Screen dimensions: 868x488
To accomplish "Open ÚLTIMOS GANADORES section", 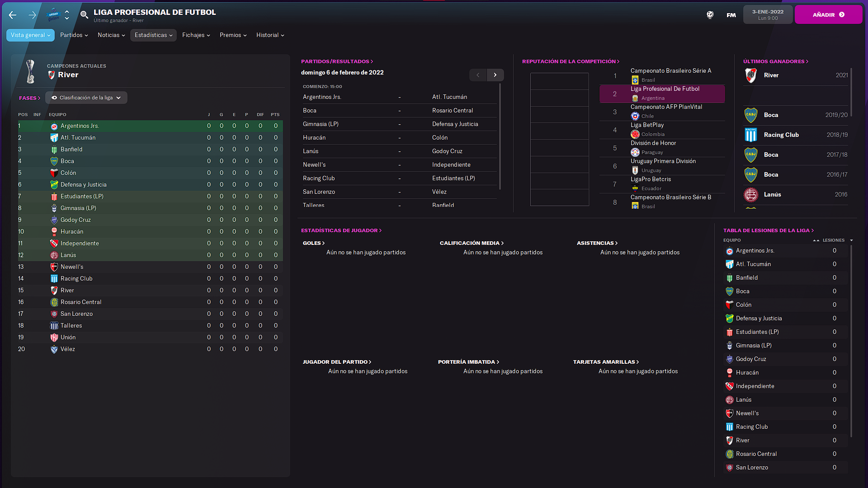I will 776,61.
